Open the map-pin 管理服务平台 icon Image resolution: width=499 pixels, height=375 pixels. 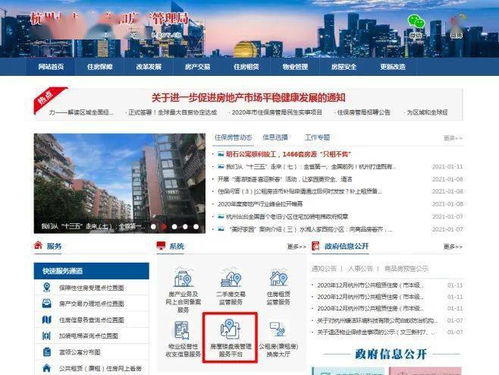click(x=230, y=329)
